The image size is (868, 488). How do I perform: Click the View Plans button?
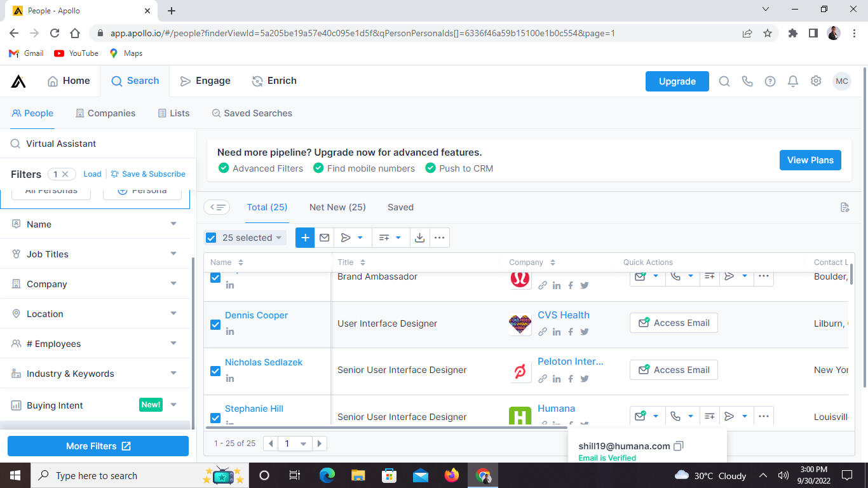pos(810,160)
